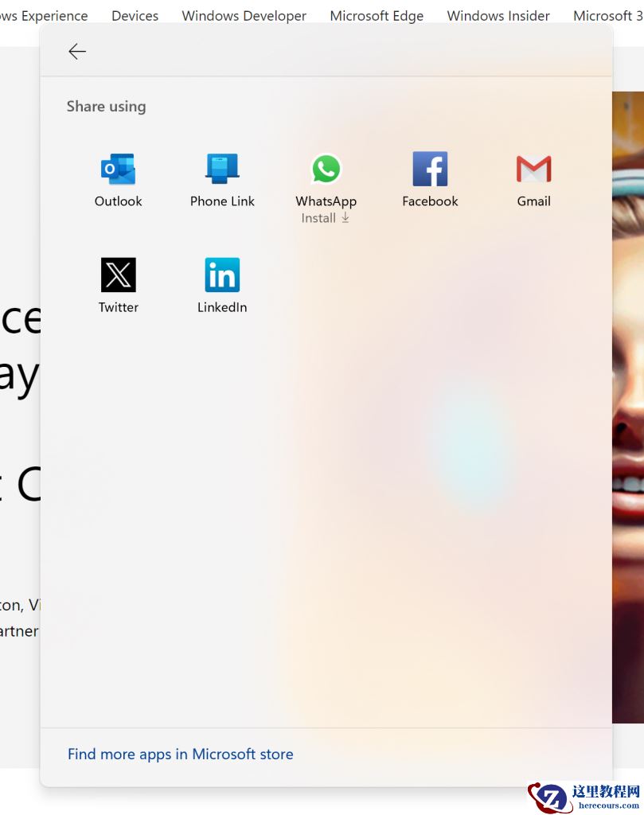Open the Windows Insider navigation item
Image resolution: width=644 pixels, height=815 pixels.
(498, 15)
